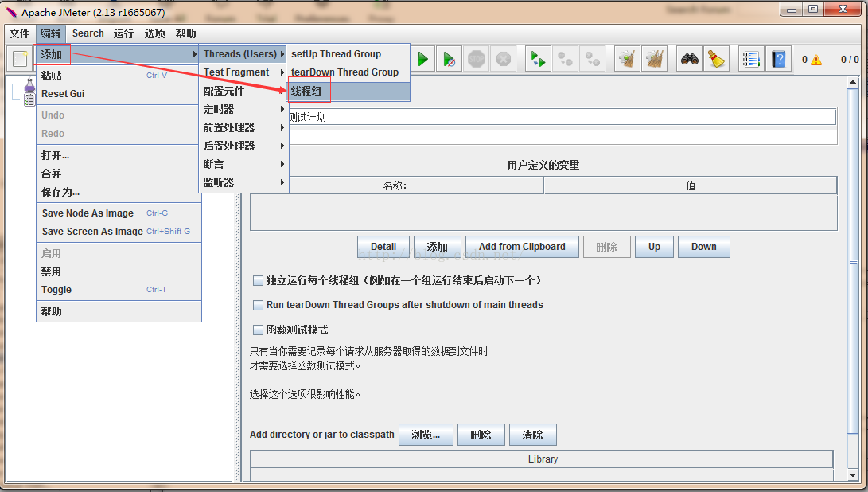Screen dimensions: 868x492
Task: Expand the Test Fragment submenu
Action: (x=243, y=72)
